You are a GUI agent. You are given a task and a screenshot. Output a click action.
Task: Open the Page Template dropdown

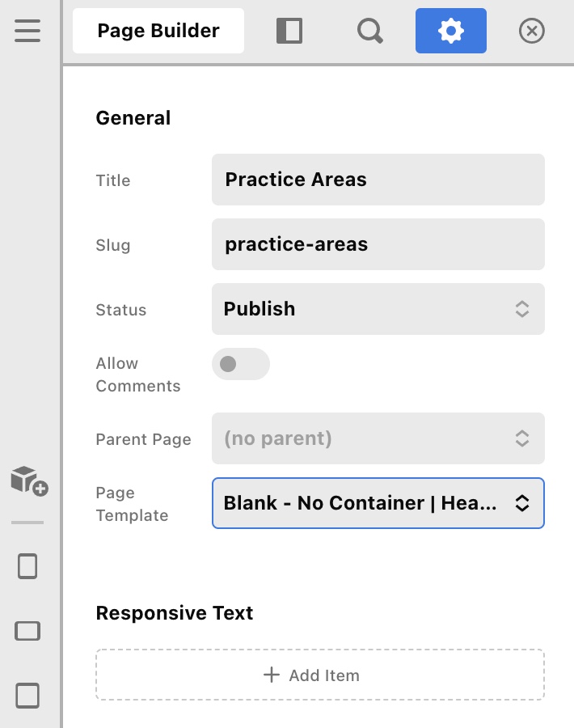[x=378, y=503]
